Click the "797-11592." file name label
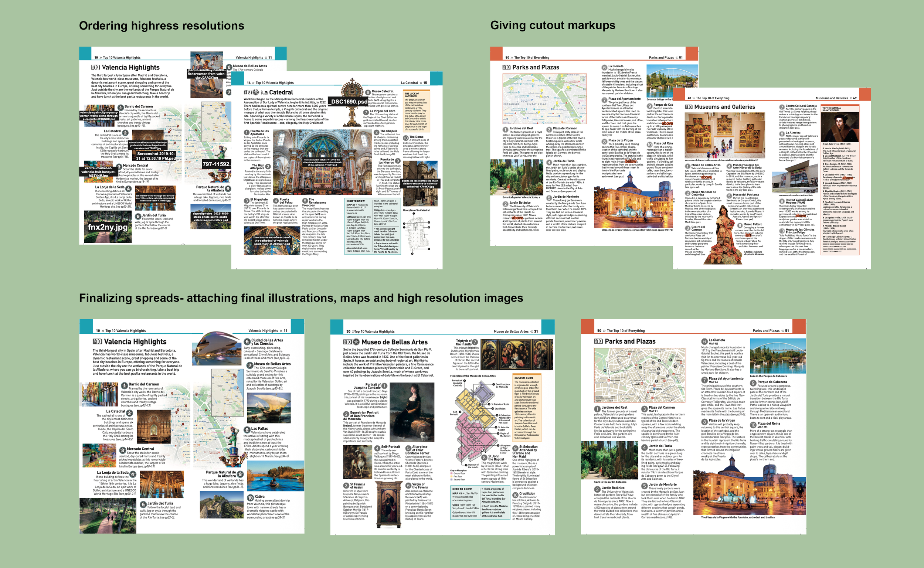924x568 pixels. click(216, 164)
